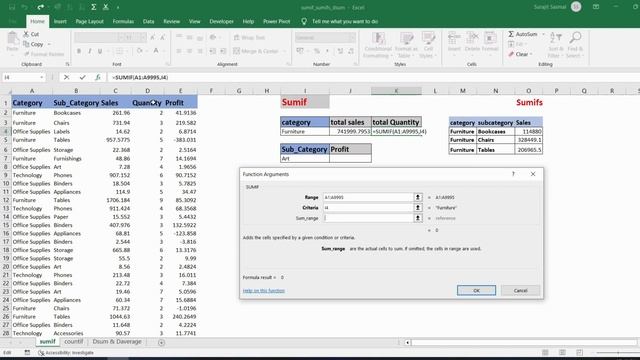Image resolution: width=640 pixels, height=360 pixels.
Task: Switch to the countif sheet tab
Action: tap(73, 342)
